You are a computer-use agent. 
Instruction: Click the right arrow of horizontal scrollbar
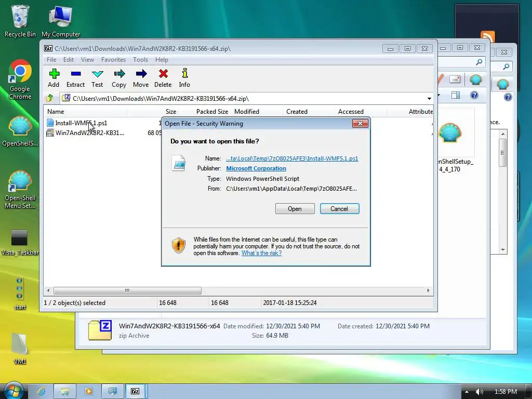428,290
